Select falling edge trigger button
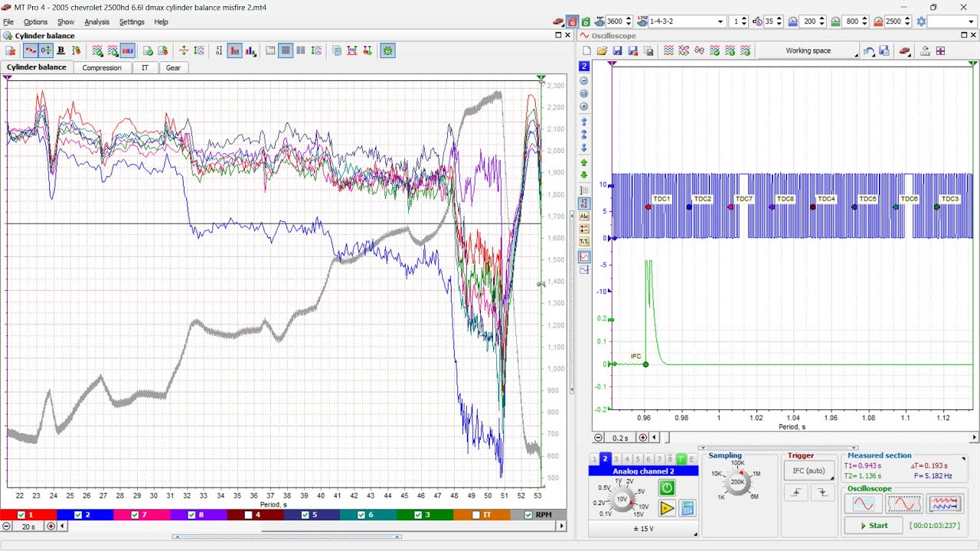The width and height of the screenshot is (980, 551). 822,493
